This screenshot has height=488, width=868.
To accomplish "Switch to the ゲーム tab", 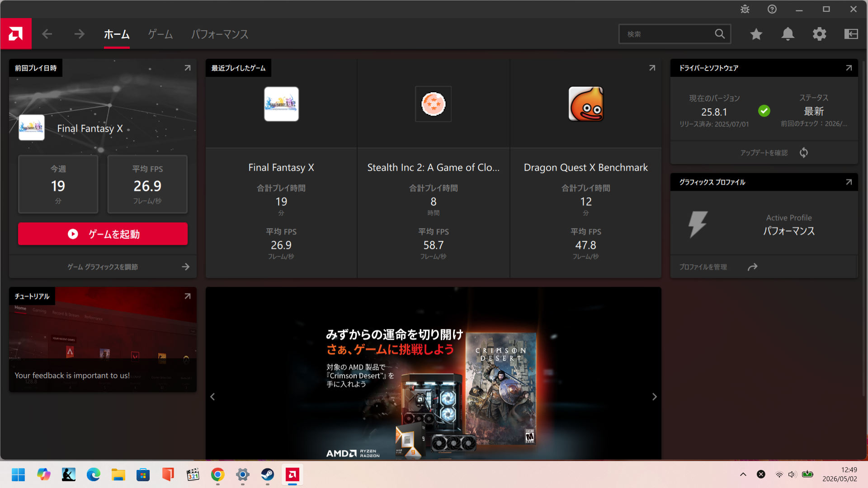I will point(160,34).
